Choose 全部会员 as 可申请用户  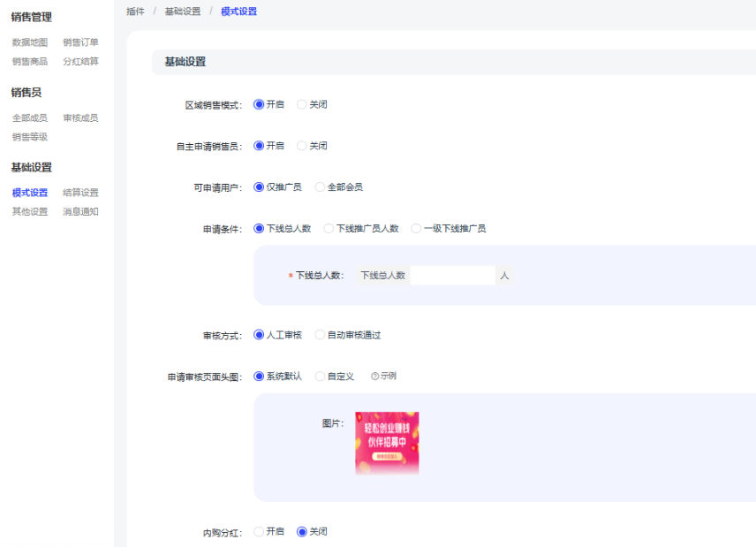coord(321,187)
